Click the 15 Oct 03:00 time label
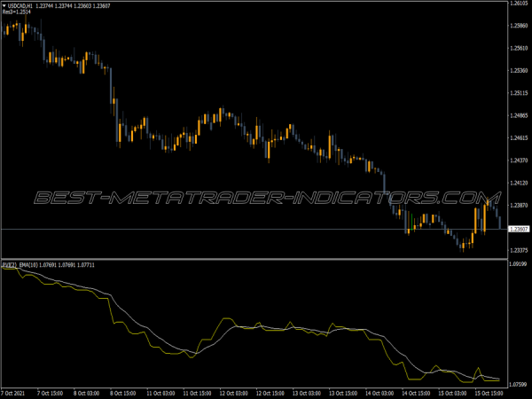 coord(452,394)
